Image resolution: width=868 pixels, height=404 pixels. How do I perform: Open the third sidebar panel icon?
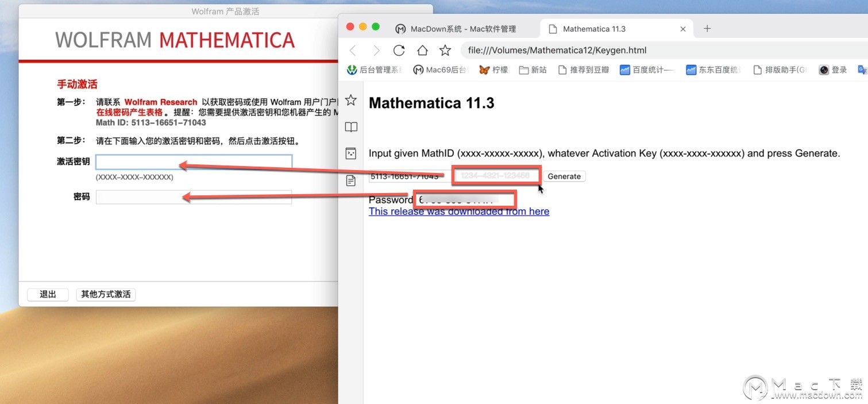coord(351,153)
